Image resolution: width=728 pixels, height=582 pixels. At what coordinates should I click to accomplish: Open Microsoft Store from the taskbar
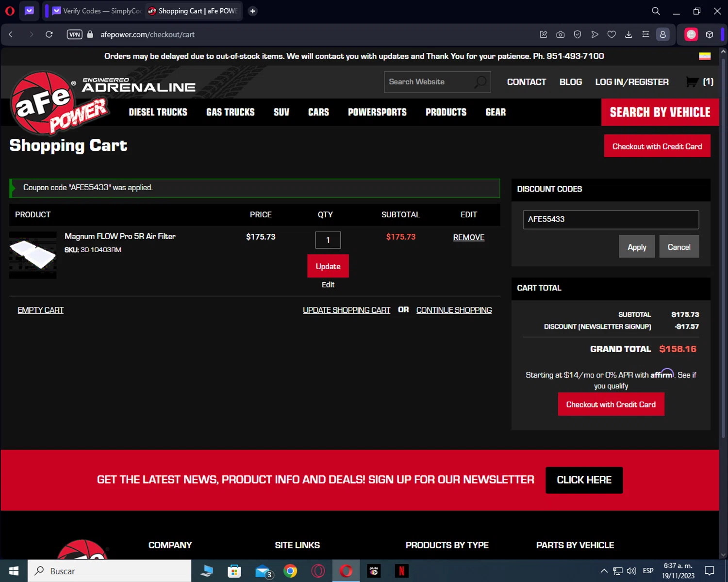[x=234, y=571]
